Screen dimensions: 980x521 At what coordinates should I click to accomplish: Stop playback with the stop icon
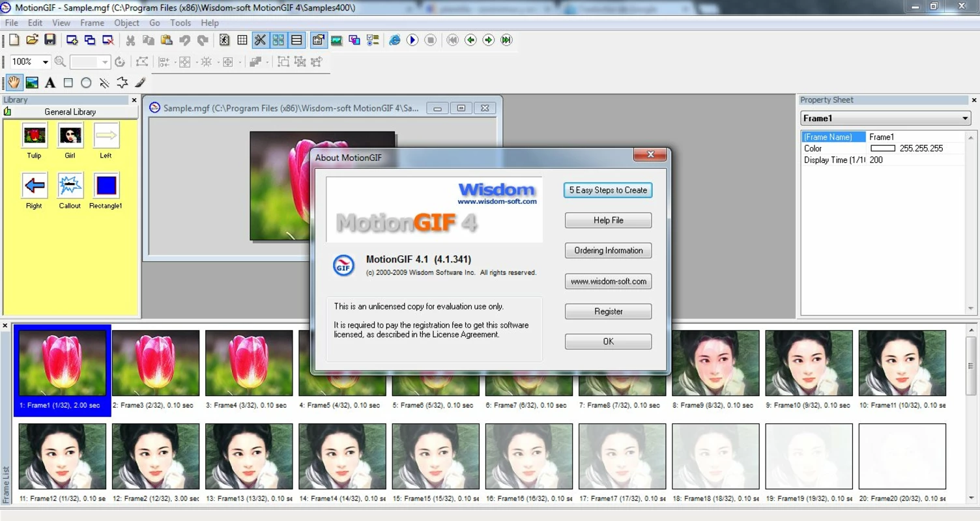(x=431, y=40)
